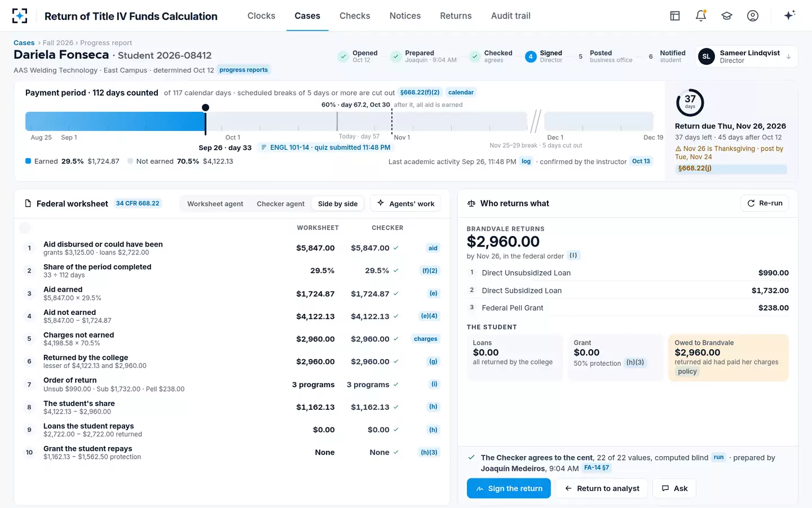Open the FA-14 §7 reference tag

(x=597, y=468)
